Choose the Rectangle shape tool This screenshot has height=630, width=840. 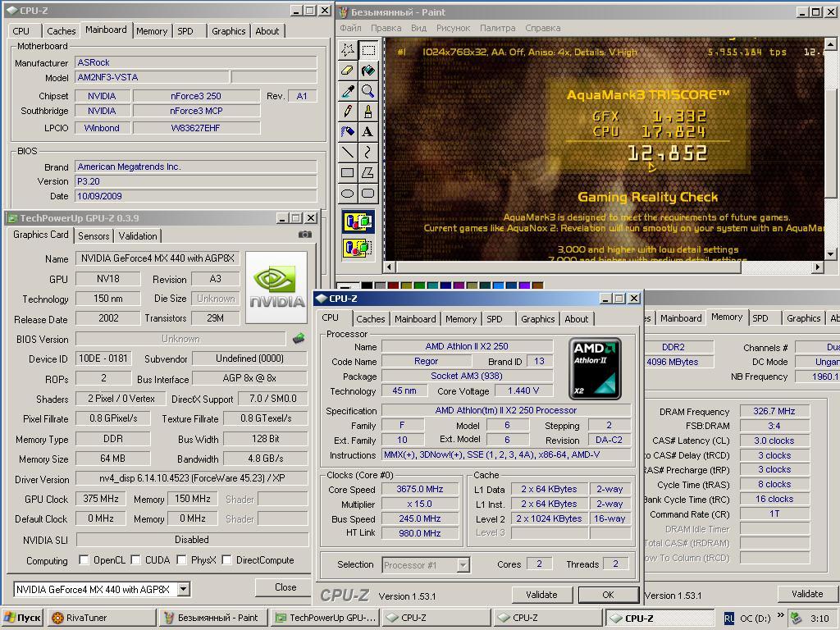pyautogui.click(x=348, y=172)
